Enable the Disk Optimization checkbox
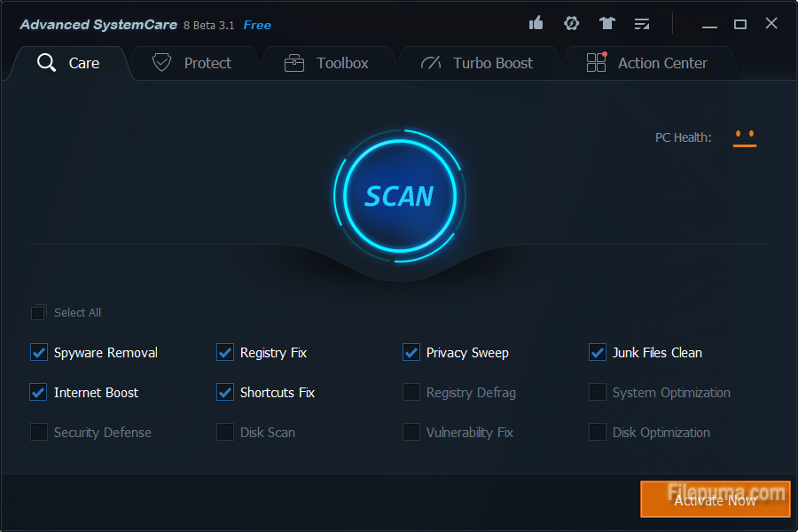The width and height of the screenshot is (798, 532). (x=598, y=433)
